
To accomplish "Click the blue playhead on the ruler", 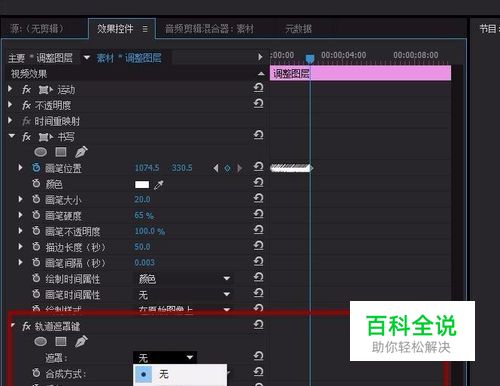I will point(310,59).
